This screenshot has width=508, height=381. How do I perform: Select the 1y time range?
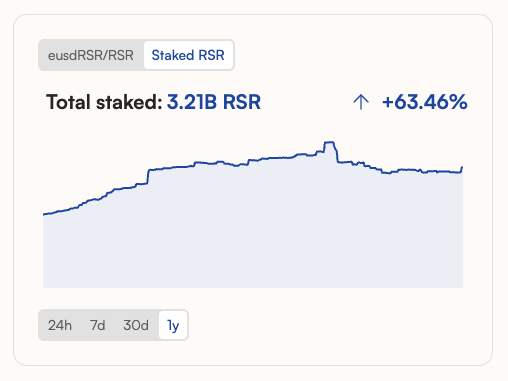coord(173,325)
